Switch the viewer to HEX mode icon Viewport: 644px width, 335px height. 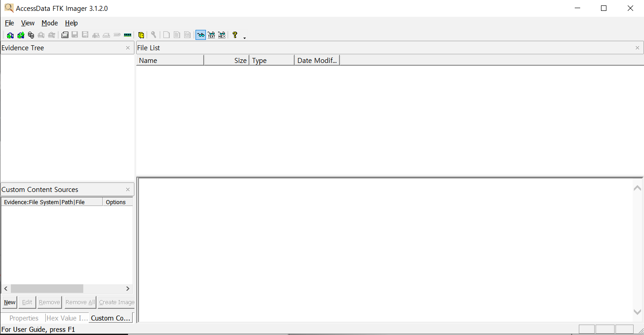(x=222, y=35)
